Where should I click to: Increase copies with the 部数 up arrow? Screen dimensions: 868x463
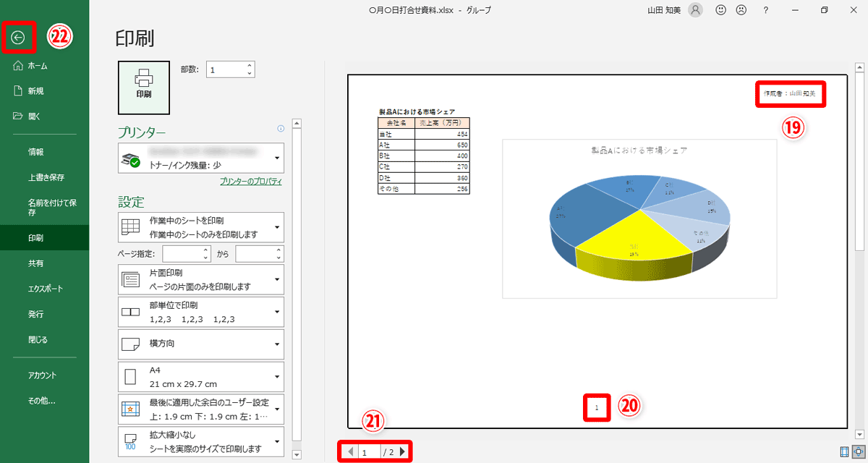pyautogui.click(x=249, y=65)
